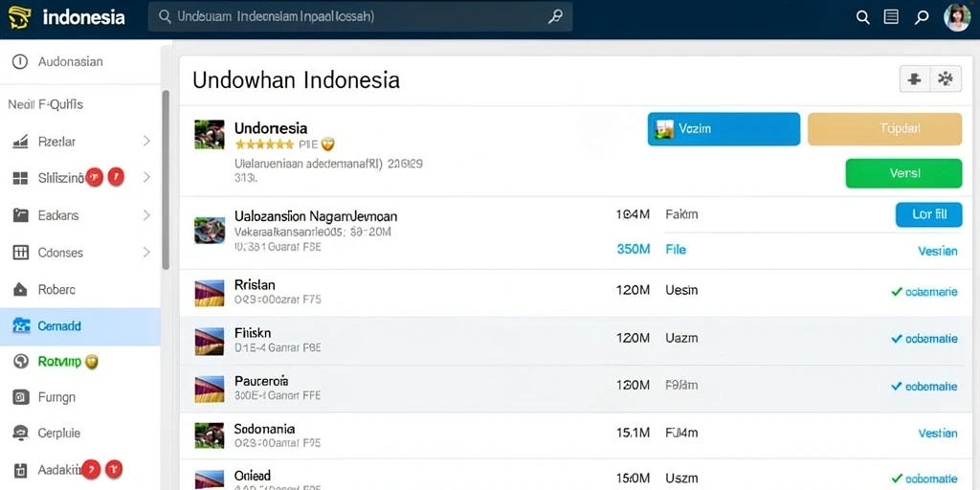
Task: Click the Eackars folder icon
Action: coord(20,215)
